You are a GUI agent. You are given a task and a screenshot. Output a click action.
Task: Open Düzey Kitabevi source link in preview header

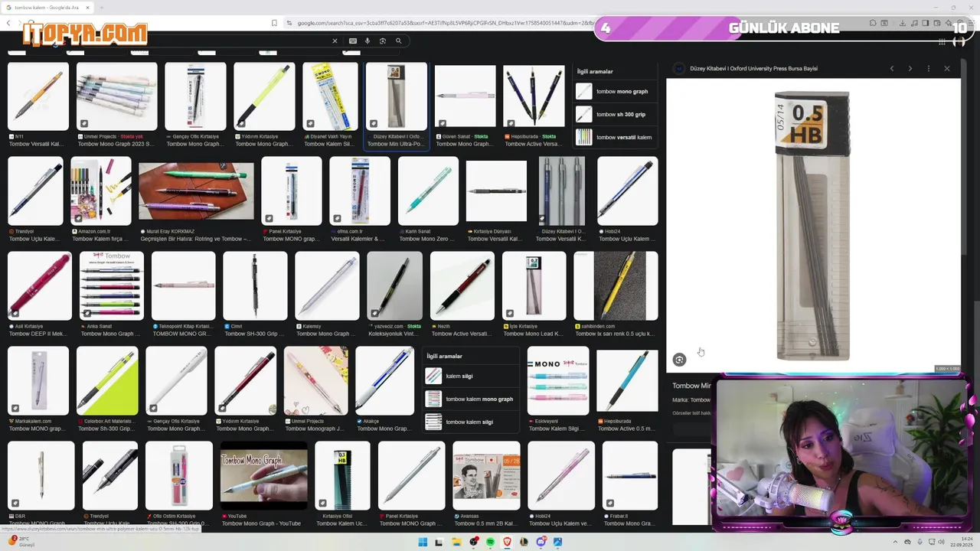[753, 68]
